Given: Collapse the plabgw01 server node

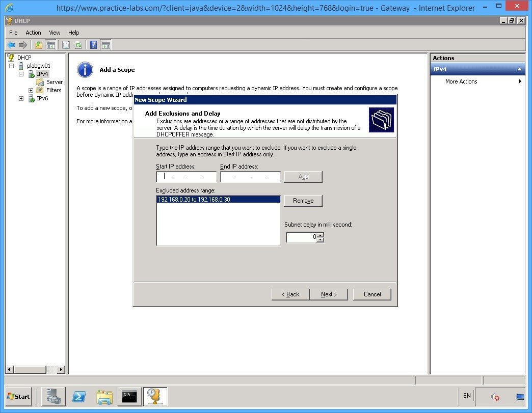Looking at the screenshot, I should pos(11,65).
